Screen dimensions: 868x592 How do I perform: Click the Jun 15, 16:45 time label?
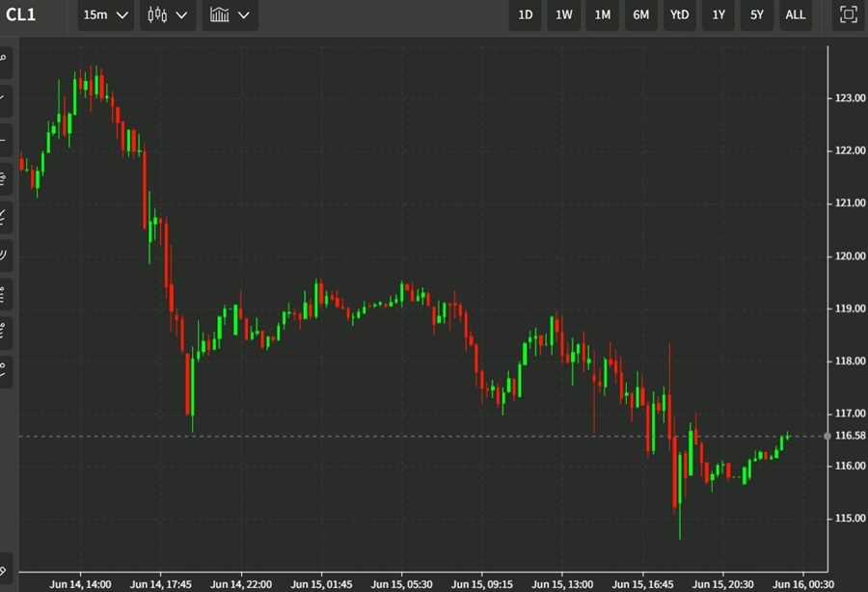coord(642,584)
